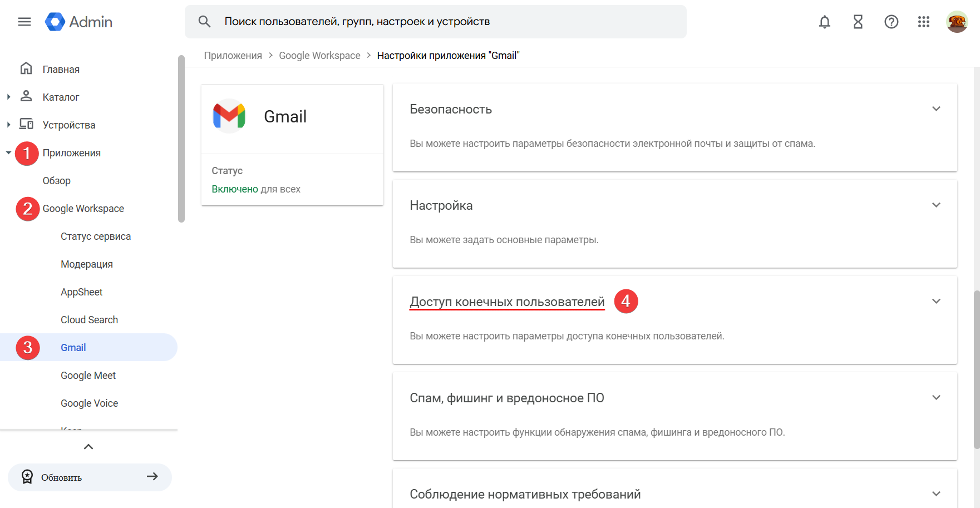Click the Обновить upgrade button
980x508 pixels.
pos(90,477)
